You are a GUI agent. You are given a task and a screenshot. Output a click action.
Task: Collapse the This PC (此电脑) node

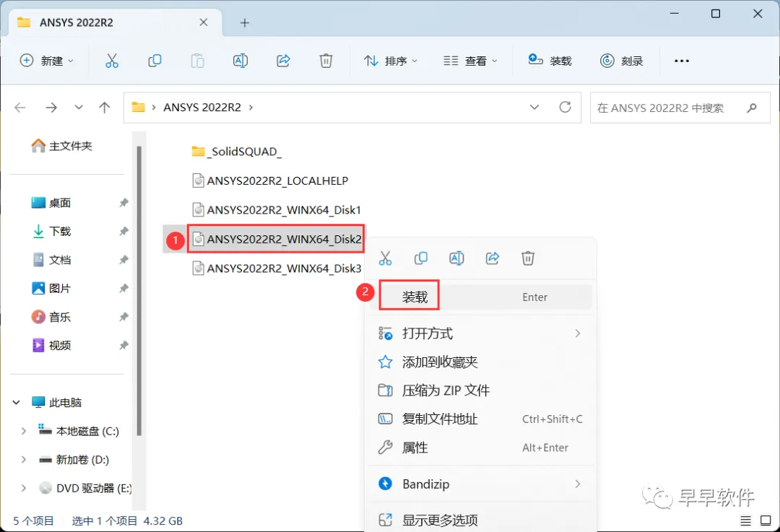17,402
